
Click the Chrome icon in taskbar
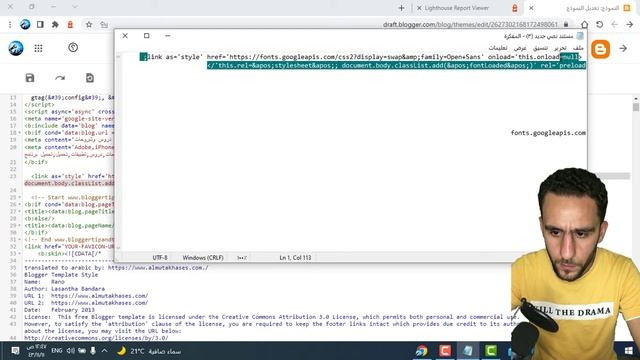pyautogui.click(x=422, y=351)
